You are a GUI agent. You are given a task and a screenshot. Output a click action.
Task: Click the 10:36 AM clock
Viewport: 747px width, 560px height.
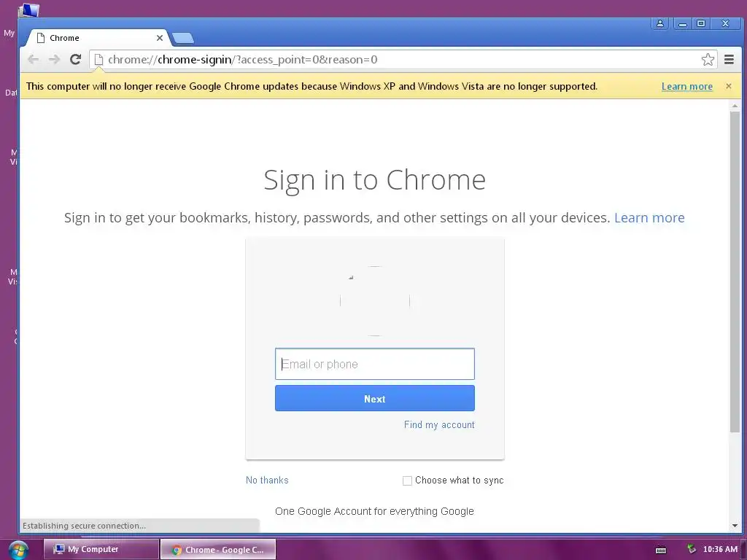coord(720,549)
